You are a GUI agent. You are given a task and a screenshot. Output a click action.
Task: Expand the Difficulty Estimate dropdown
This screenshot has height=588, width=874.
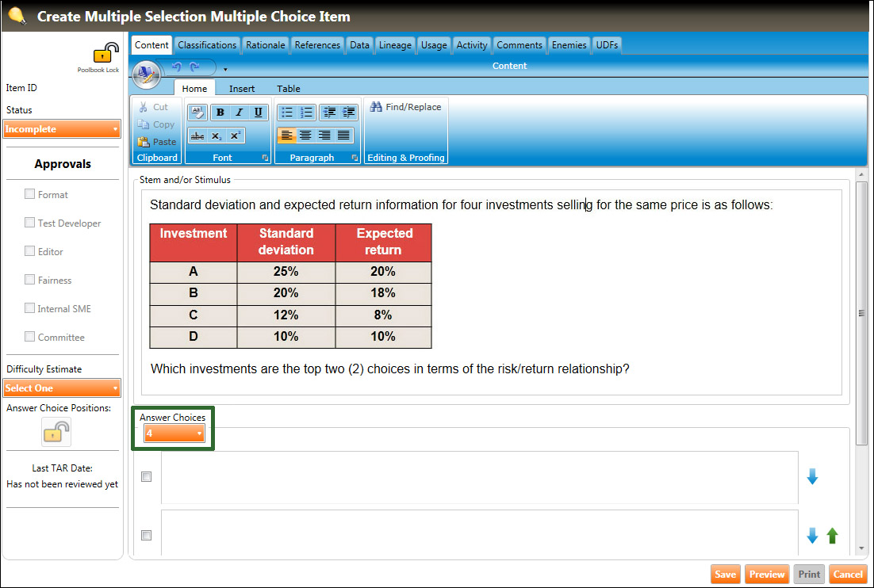point(62,388)
